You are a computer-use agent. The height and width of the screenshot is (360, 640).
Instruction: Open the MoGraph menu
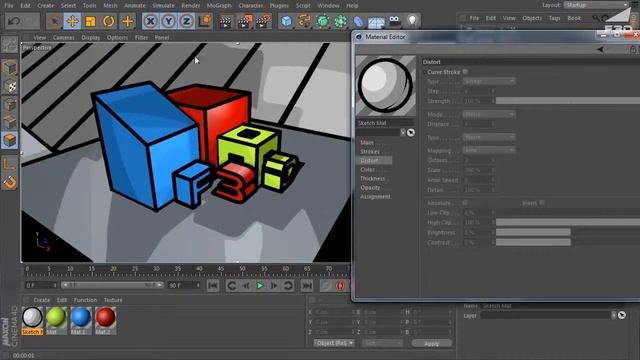click(219, 6)
